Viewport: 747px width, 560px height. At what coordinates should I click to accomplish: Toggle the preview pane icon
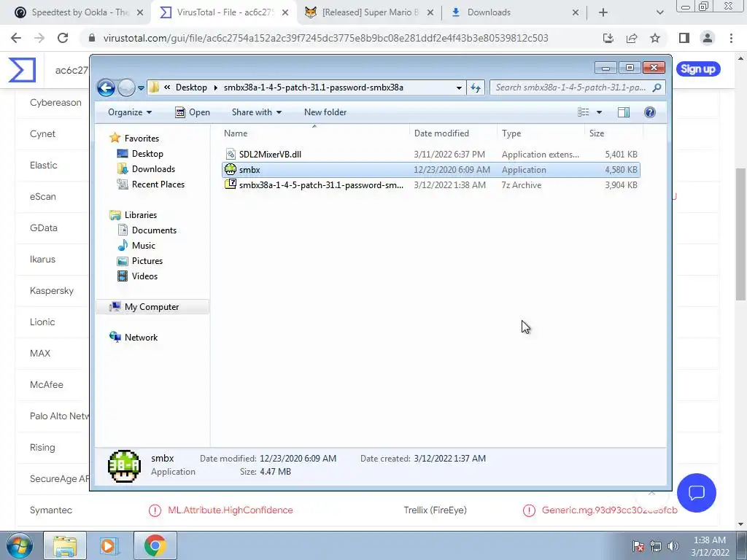[x=624, y=112]
